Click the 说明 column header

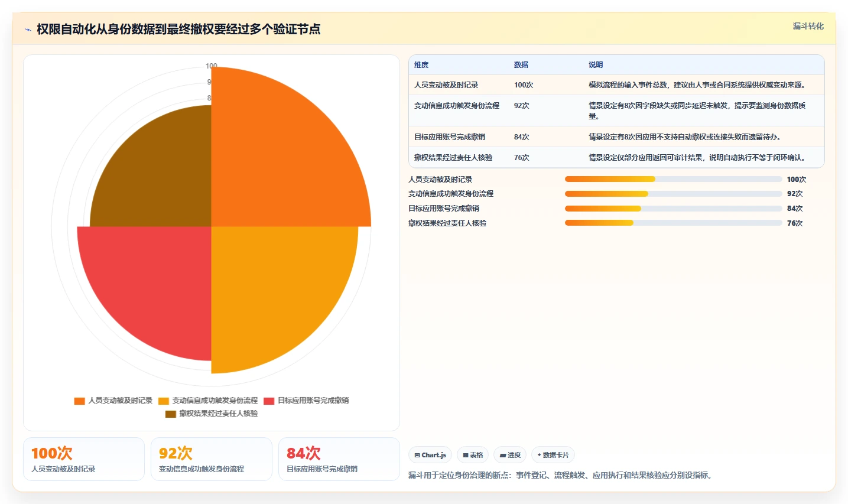click(x=596, y=65)
